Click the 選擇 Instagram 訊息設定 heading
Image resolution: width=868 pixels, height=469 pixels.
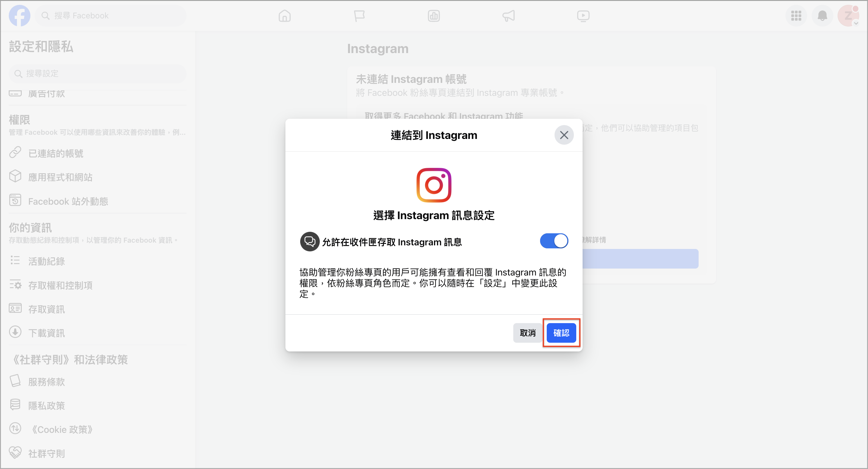[434, 215]
